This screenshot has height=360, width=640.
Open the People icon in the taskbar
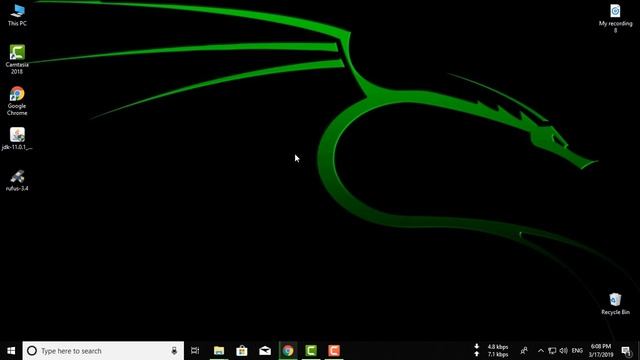[x=524, y=351]
